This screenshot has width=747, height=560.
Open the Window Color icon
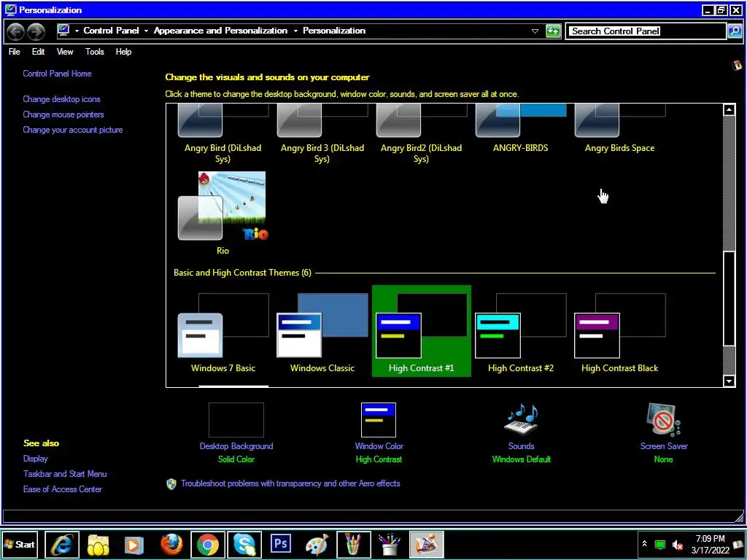379,420
